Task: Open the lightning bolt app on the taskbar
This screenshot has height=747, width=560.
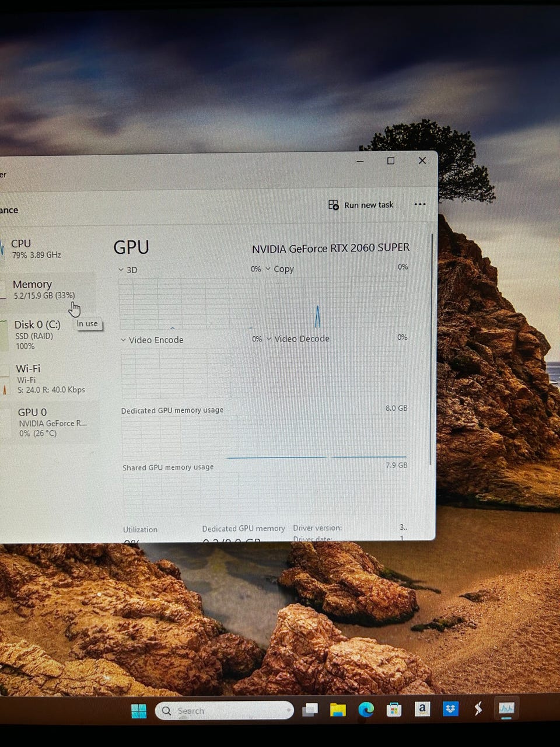Action: pyautogui.click(x=478, y=708)
